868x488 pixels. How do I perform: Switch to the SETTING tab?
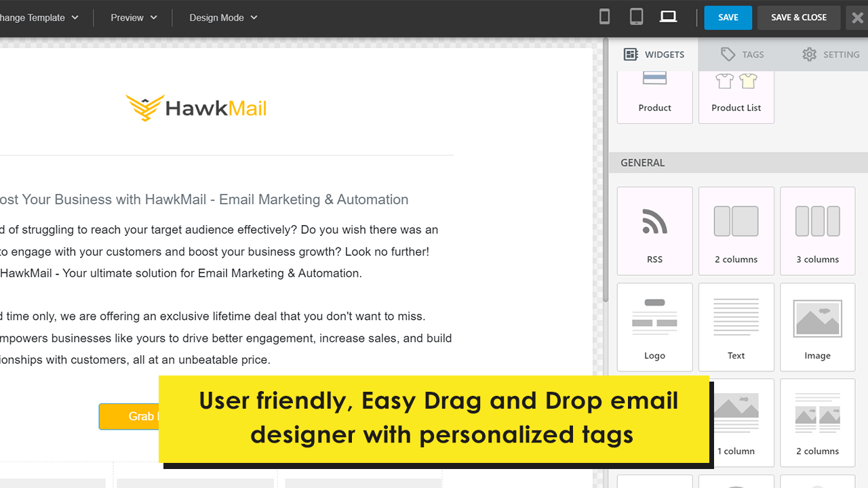831,54
